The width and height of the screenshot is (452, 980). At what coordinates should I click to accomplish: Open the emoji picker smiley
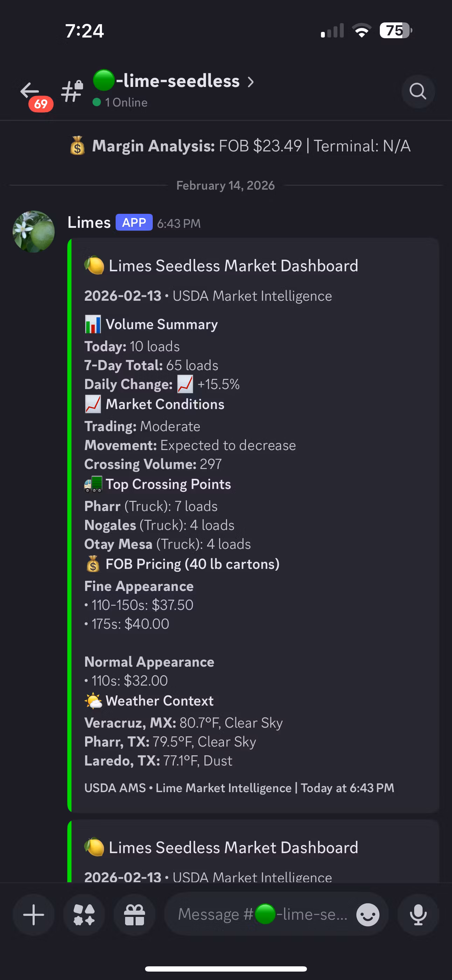click(x=368, y=914)
